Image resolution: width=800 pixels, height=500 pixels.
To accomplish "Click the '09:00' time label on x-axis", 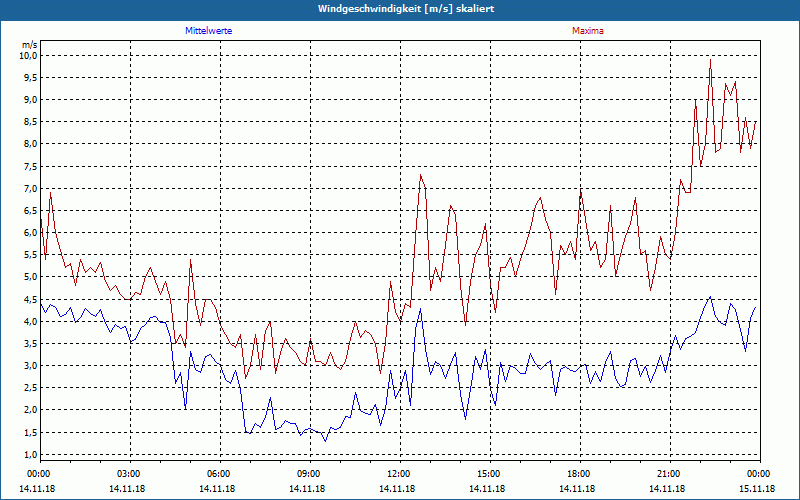I will (x=310, y=474).
